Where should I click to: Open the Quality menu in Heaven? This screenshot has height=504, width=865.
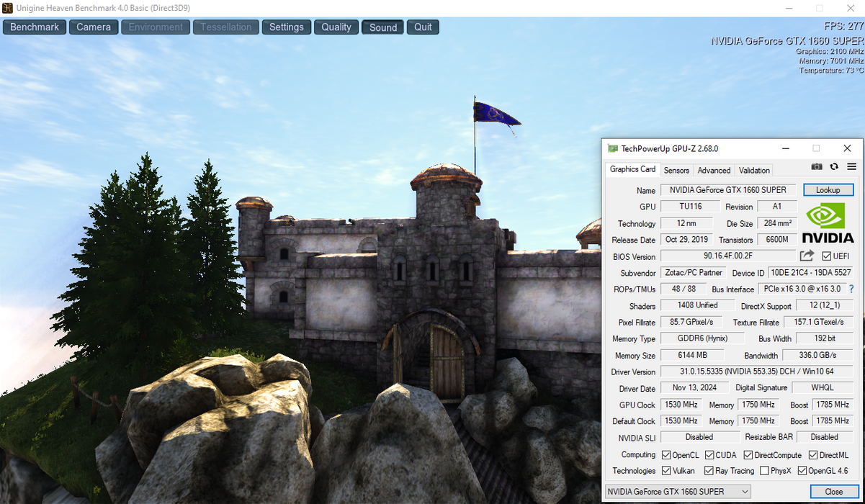click(x=336, y=27)
